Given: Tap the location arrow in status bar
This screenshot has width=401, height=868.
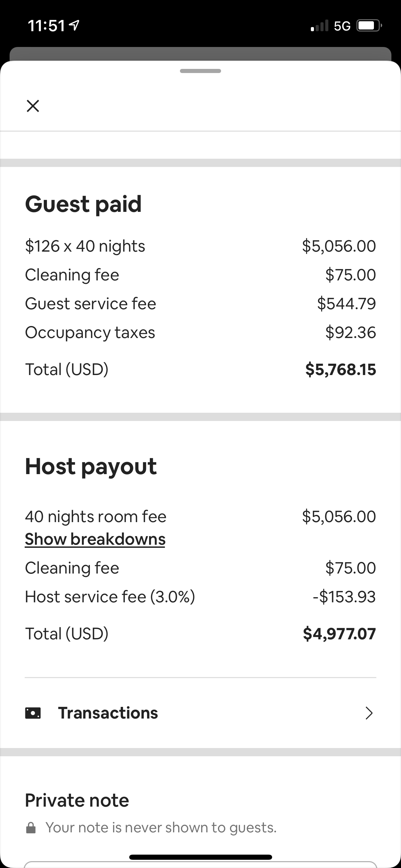Looking at the screenshot, I should [x=74, y=26].
